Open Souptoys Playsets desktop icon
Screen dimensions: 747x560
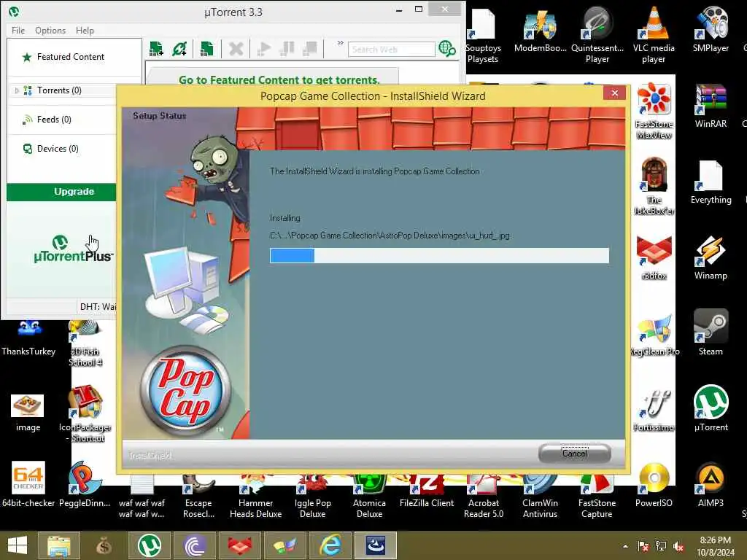pyautogui.click(x=483, y=35)
